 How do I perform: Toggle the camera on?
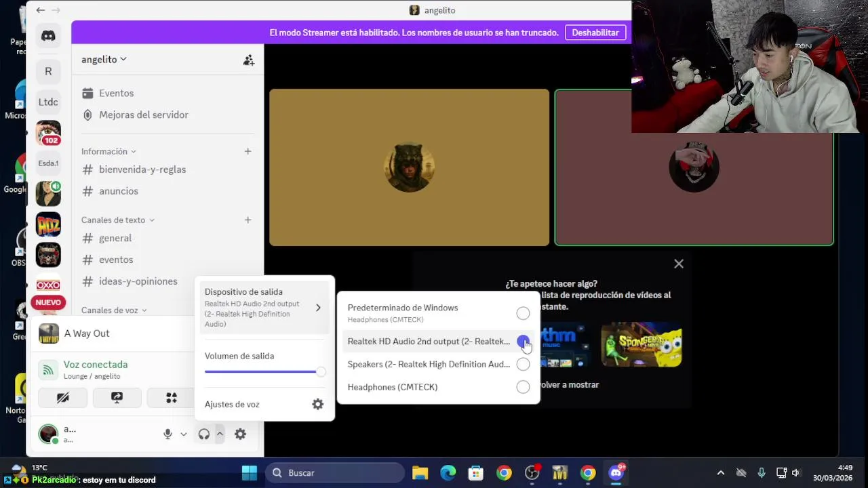[x=62, y=398]
